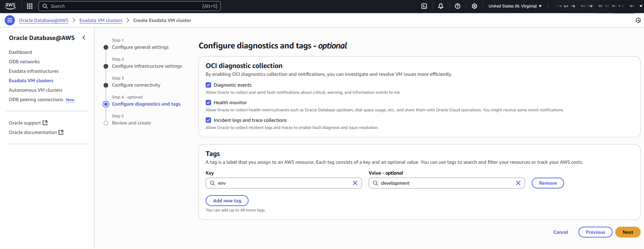644x249 pixels.
Task: Disable the Health monitor checkbox
Action: [x=208, y=103]
